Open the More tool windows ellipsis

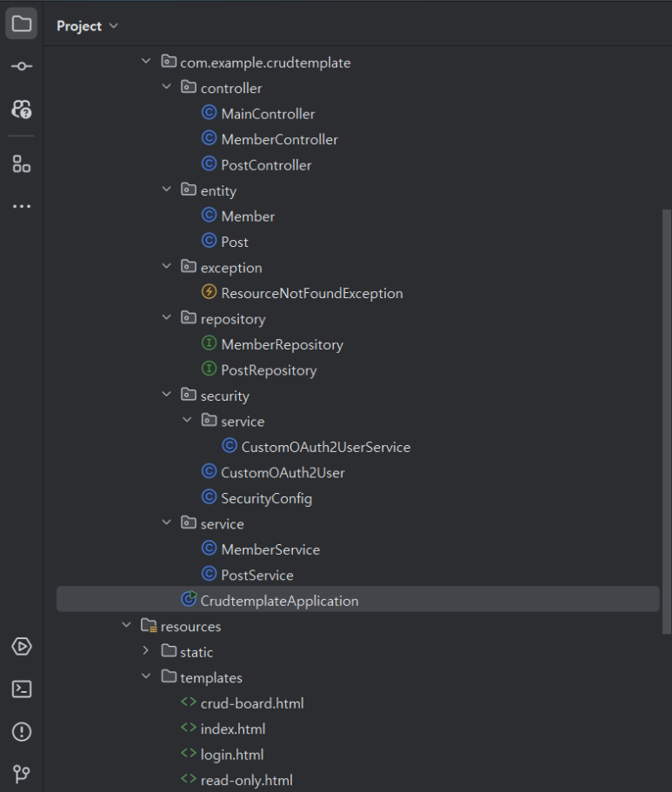click(x=21, y=206)
